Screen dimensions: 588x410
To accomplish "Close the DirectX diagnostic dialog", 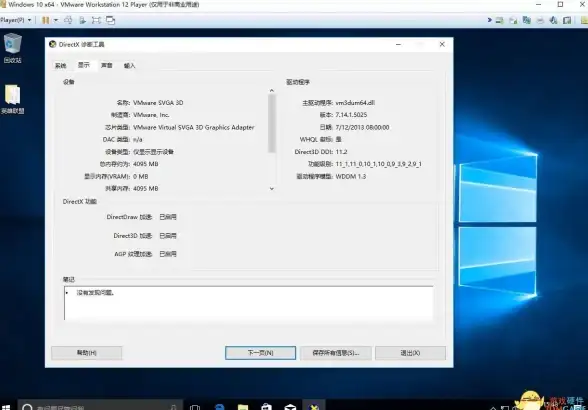I will [x=442, y=44].
